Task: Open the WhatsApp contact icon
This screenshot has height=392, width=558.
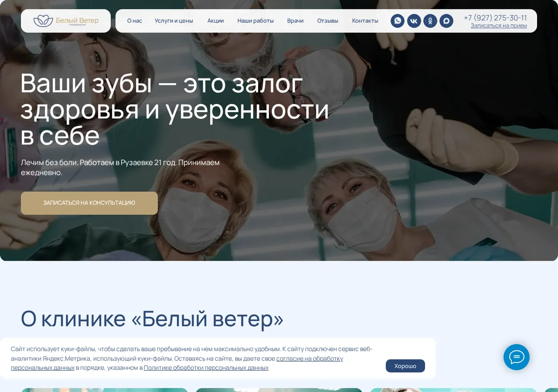Action: [398, 21]
